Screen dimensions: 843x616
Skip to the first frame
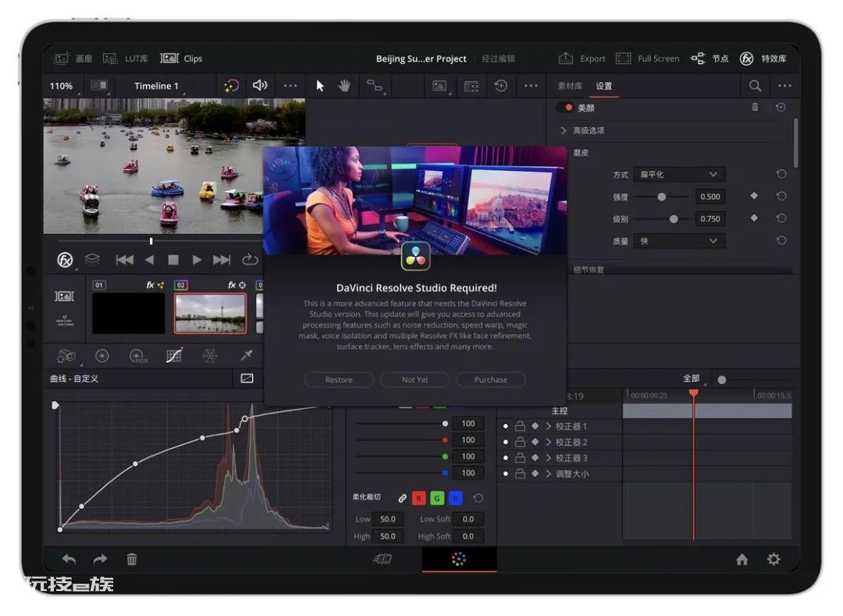point(125,260)
